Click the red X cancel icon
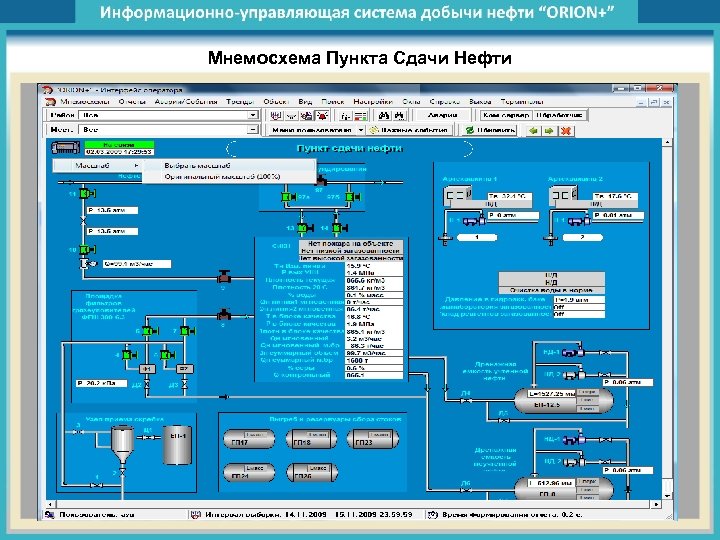Screen dimensions: 720x540 click(x=566, y=131)
